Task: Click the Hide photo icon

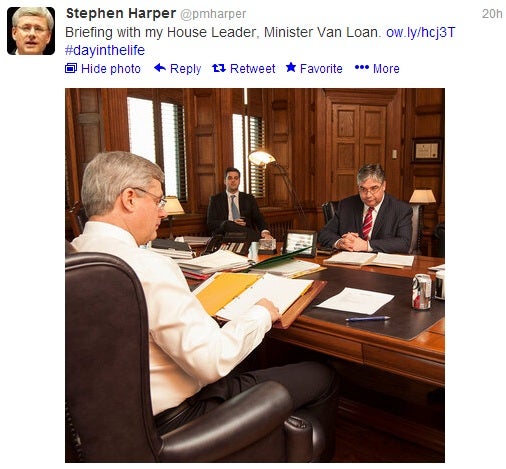Action: coord(71,68)
